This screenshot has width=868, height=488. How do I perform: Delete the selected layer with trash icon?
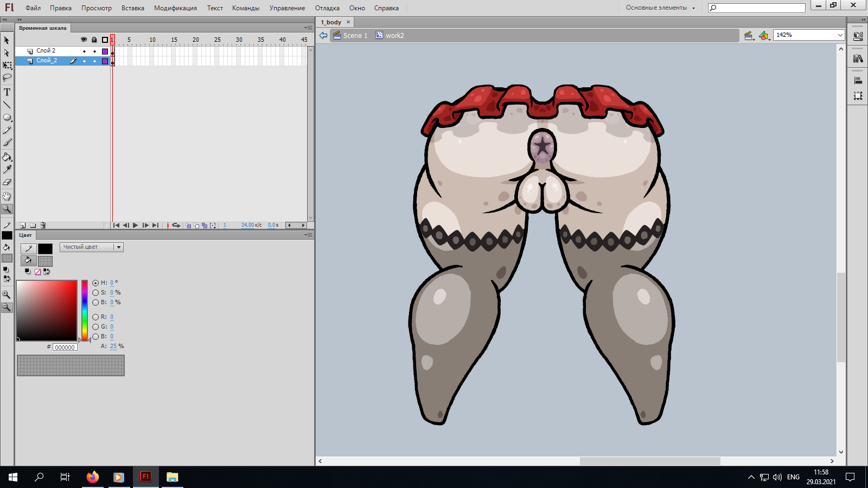point(43,226)
